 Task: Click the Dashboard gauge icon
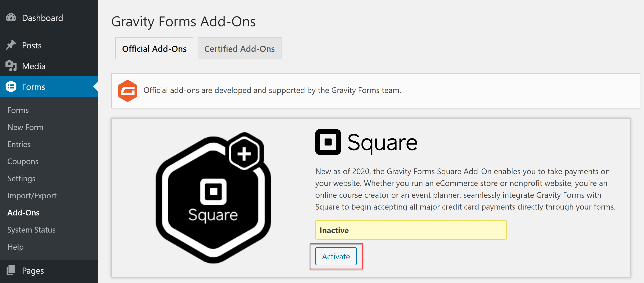point(11,18)
